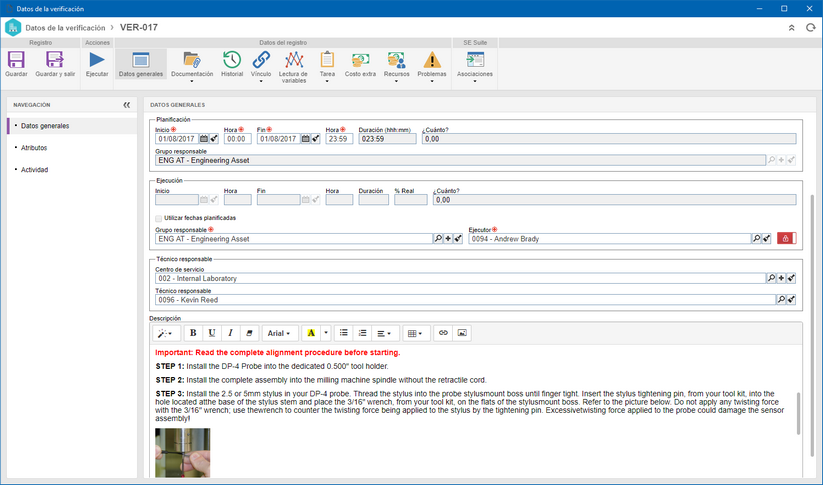The height and width of the screenshot is (485, 823).
Task: Search Grupo responsable in Ejecución
Action: pos(438,239)
